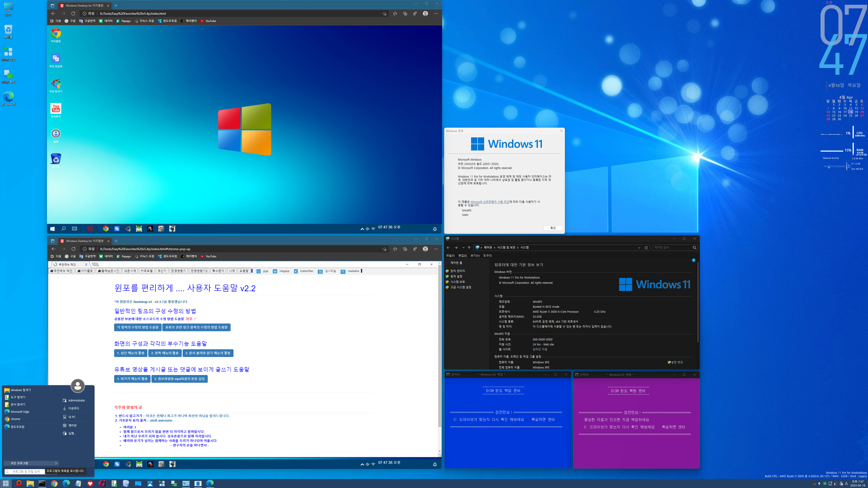Open the command prompt icon in the taskbar
This screenshot has height=488, width=868.
(42, 483)
